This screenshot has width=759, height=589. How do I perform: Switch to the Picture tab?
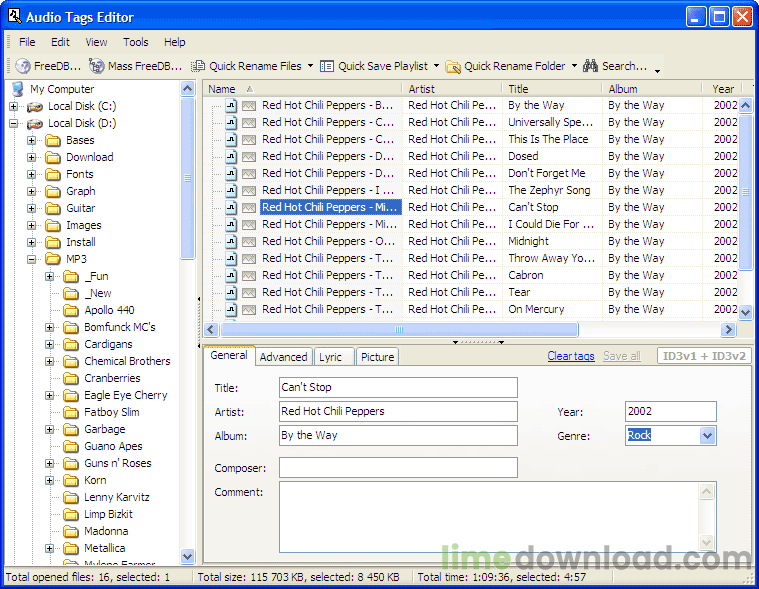click(378, 357)
